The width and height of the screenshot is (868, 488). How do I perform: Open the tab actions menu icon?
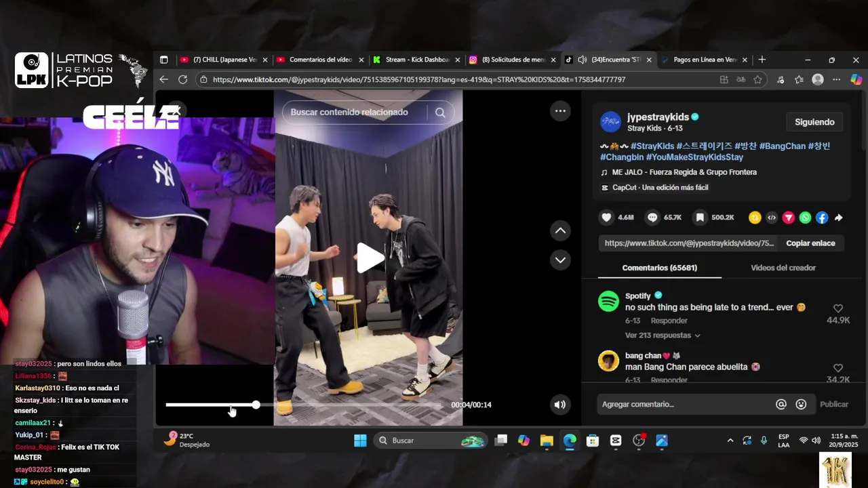pyautogui.click(x=163, y=60)
